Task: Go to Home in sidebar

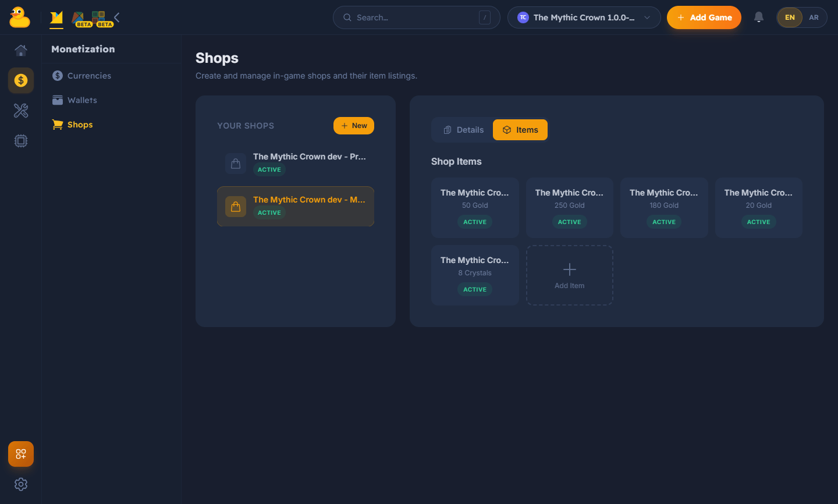Action: (21, 50)
